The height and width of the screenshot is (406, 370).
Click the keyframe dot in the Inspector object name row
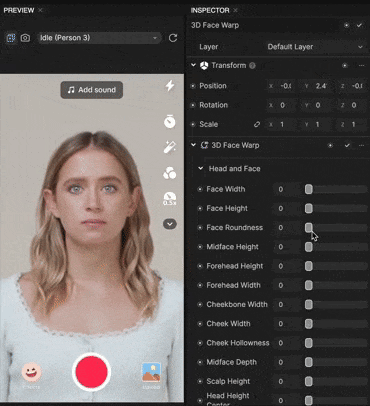tap(346, 25)
